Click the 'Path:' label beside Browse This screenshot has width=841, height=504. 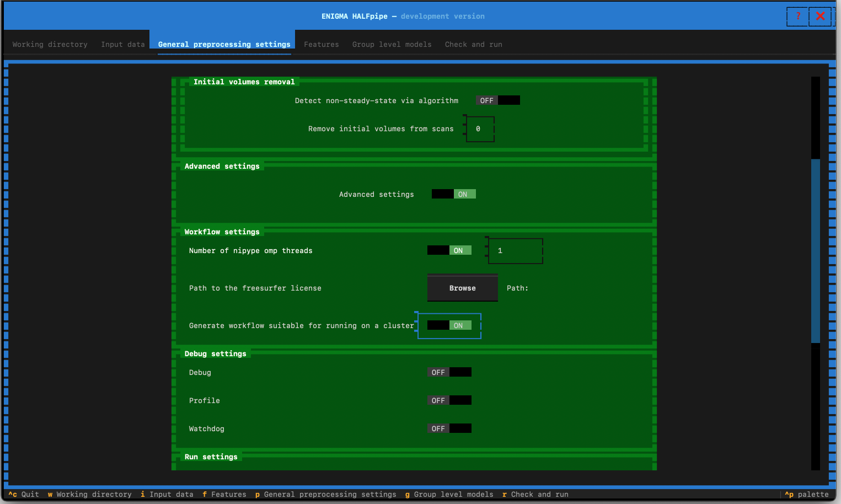518,288
